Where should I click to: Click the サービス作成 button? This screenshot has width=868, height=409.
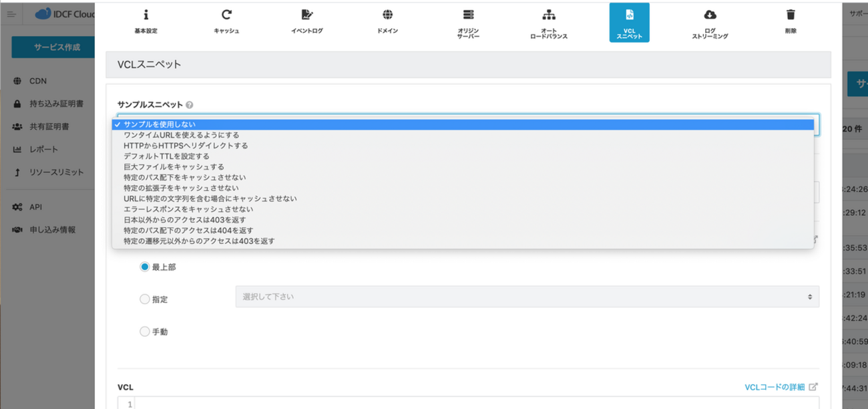(x=57, y=47)
